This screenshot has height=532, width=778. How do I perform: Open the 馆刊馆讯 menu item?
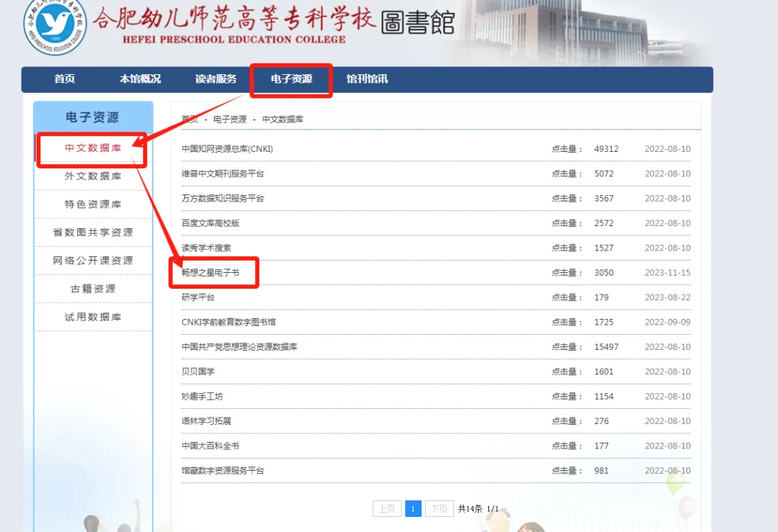[x=367, y=79]
